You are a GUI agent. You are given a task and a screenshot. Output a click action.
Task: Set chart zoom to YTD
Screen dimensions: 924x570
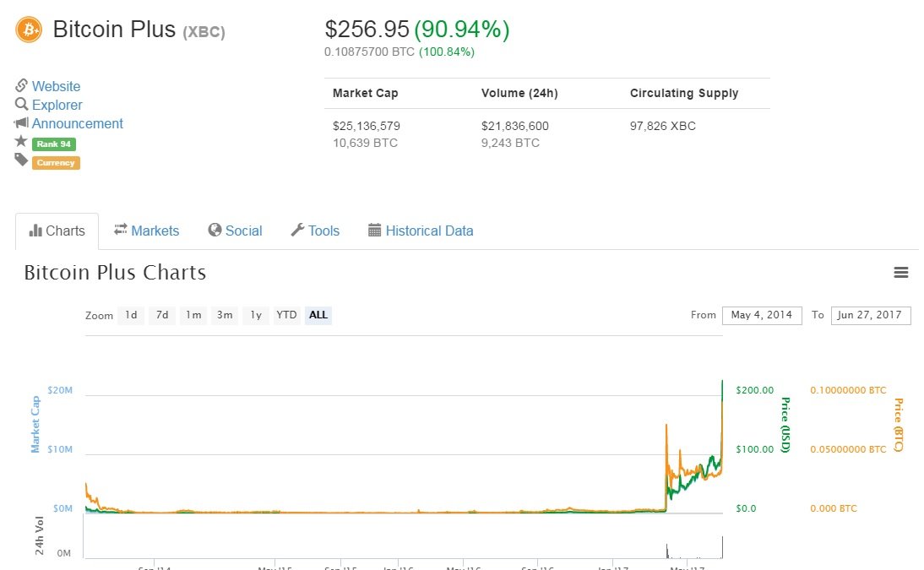287,315
